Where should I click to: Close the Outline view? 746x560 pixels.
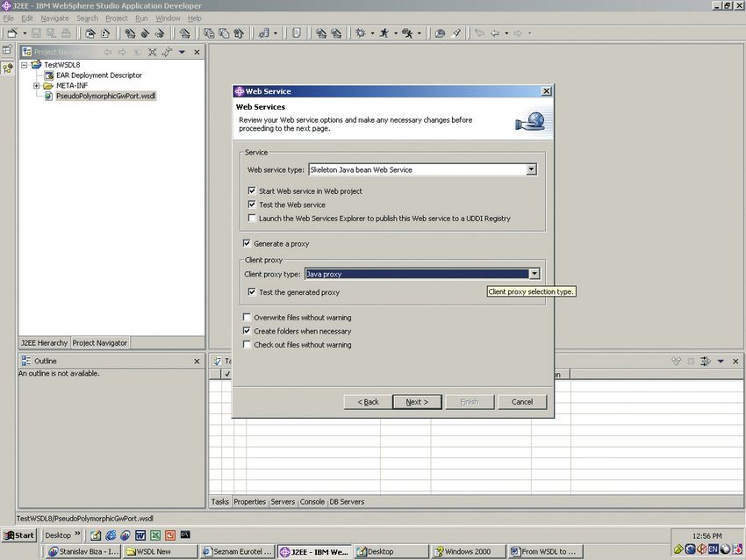point(197,361)
